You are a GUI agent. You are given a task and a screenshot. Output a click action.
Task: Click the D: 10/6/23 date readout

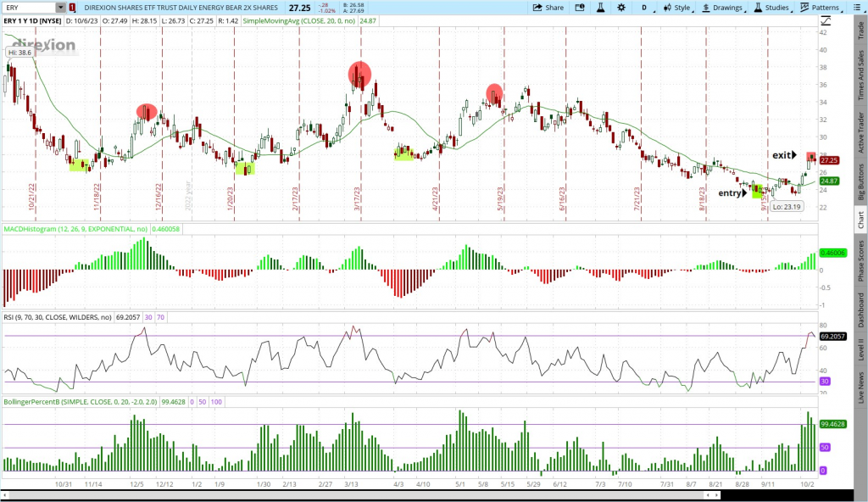click(x=82, y=21)
